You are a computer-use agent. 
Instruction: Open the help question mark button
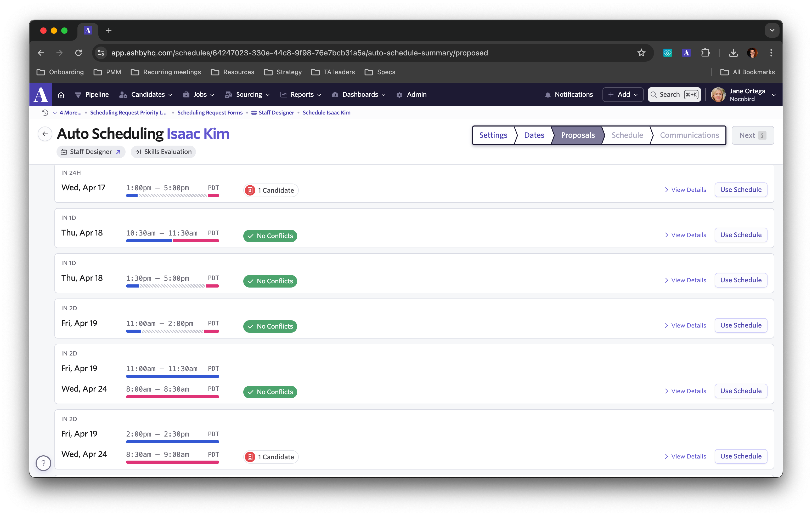[x=43, y=463]
